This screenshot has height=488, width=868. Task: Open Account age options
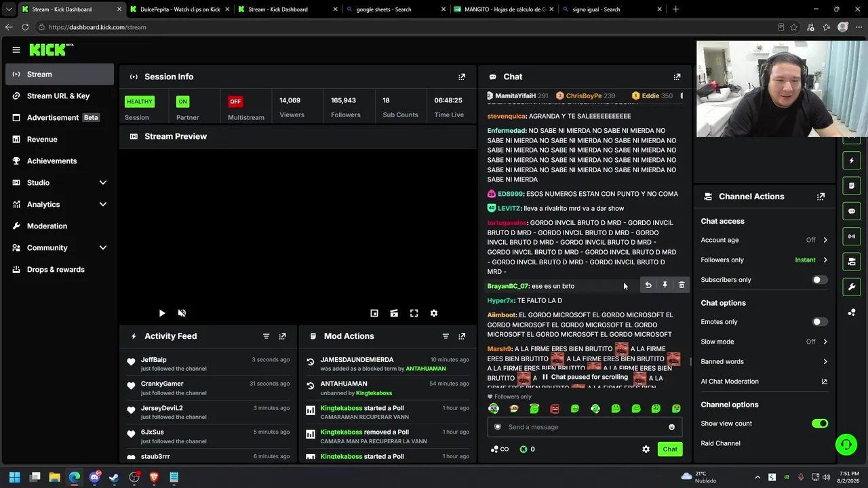[764, 240]
